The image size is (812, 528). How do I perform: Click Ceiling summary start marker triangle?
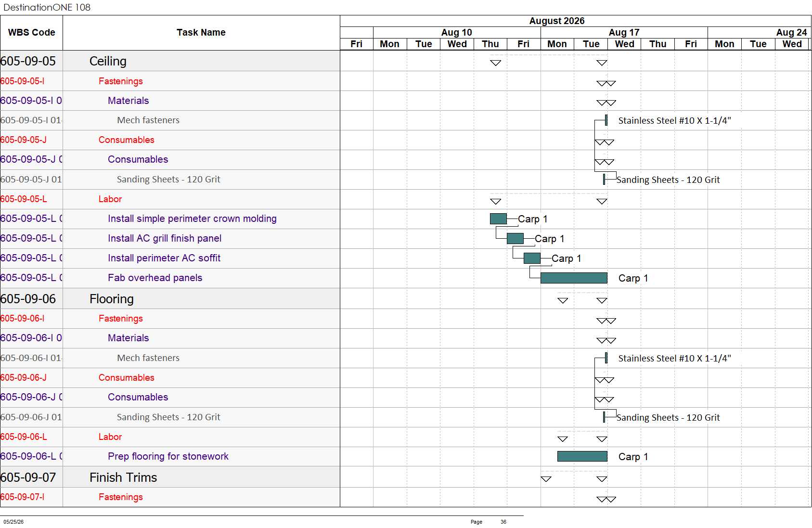coord(496,63)
